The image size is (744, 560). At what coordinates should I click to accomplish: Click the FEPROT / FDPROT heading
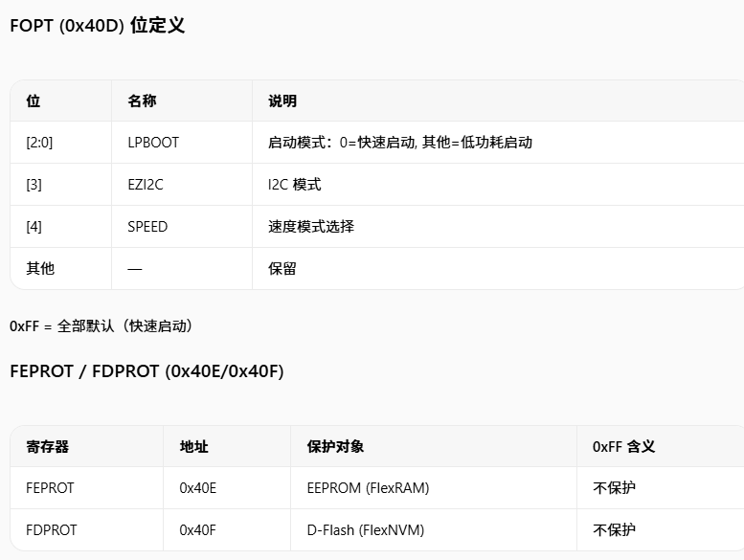coord(147,371)
